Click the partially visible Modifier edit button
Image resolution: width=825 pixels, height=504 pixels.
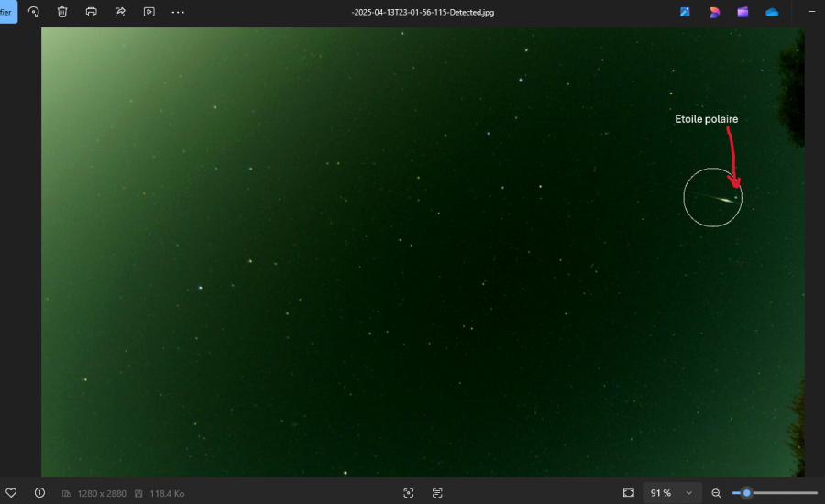(8, 12)
